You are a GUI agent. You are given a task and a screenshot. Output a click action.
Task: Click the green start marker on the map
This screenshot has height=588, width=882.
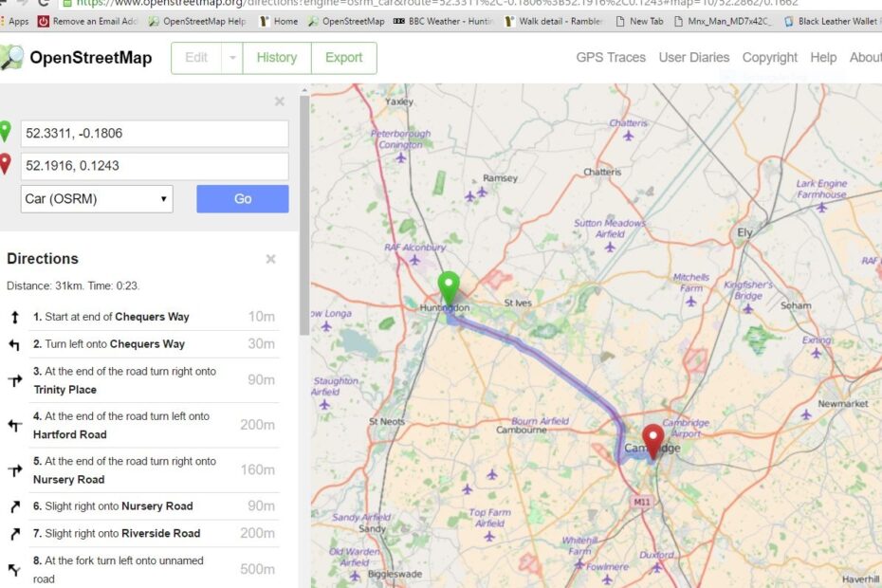449,288
